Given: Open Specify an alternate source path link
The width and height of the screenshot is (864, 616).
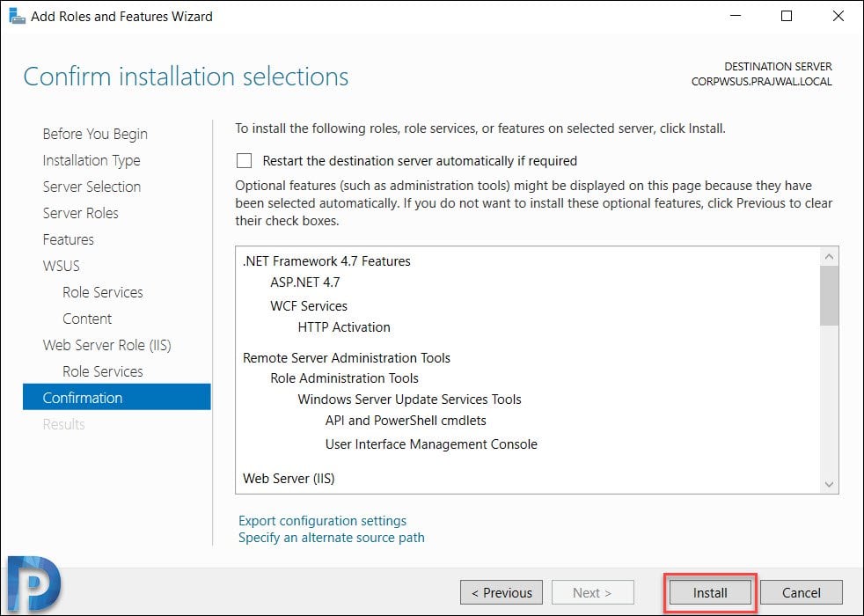Looking at the screenshot, I should click(331, 537).
